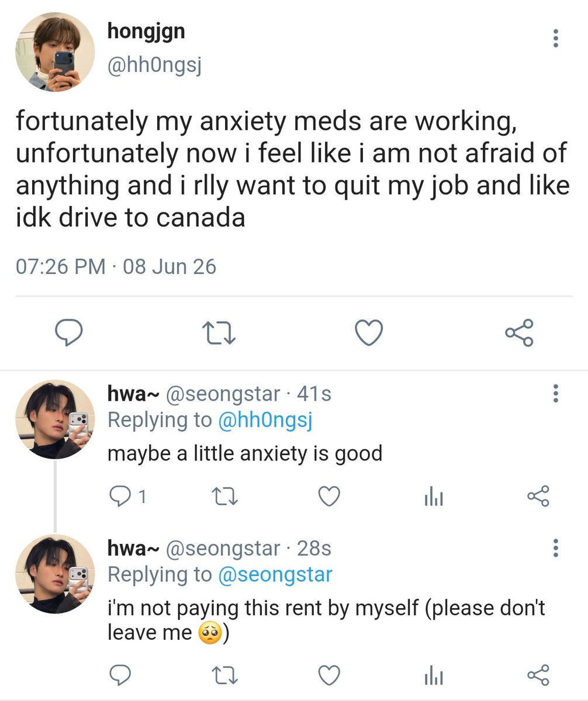Viewport: 588px width, 701px height.
Task: Retweet the 'not paying this rent' reply
Action: point(224,676)
